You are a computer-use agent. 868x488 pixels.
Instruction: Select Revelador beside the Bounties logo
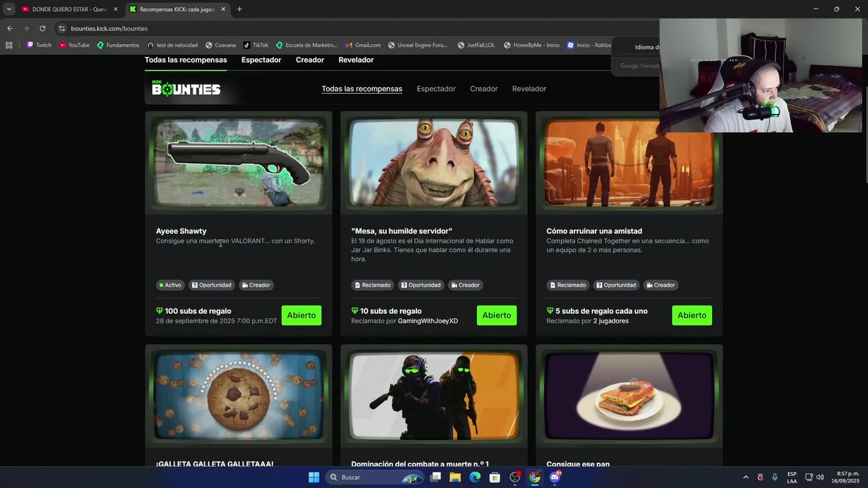coord(529,89)
